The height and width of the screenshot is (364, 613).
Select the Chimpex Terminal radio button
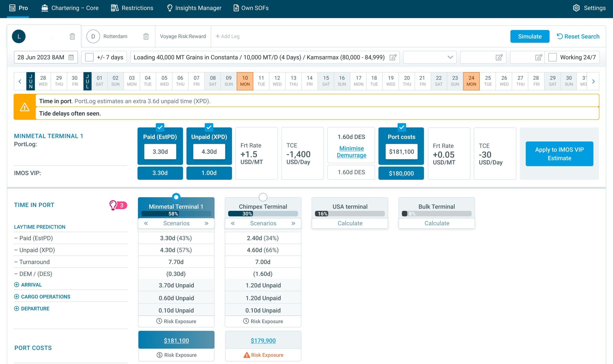click(x=263, y=197)
